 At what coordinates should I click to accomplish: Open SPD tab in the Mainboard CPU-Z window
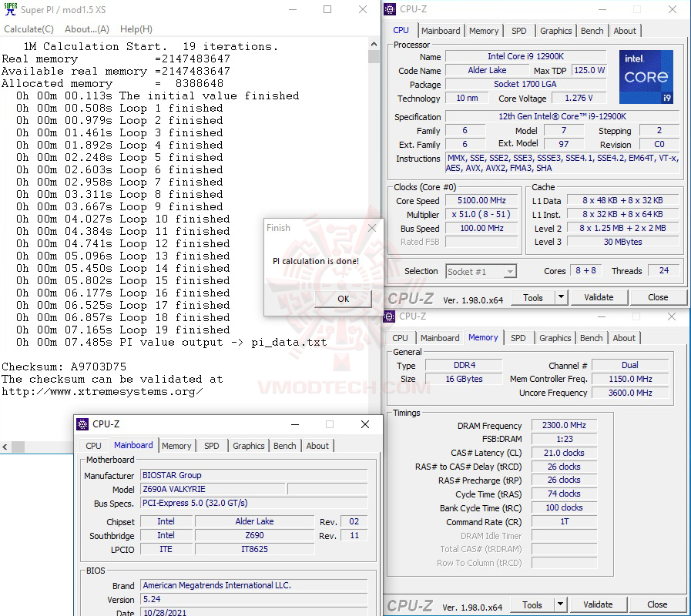coord(212,446)
